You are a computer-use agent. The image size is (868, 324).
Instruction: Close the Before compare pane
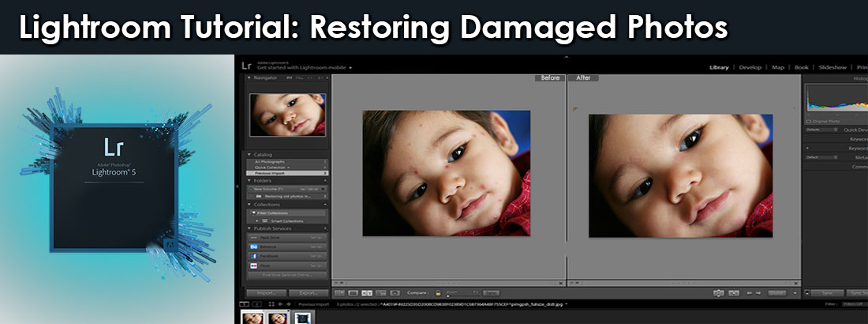coord(561,283)
